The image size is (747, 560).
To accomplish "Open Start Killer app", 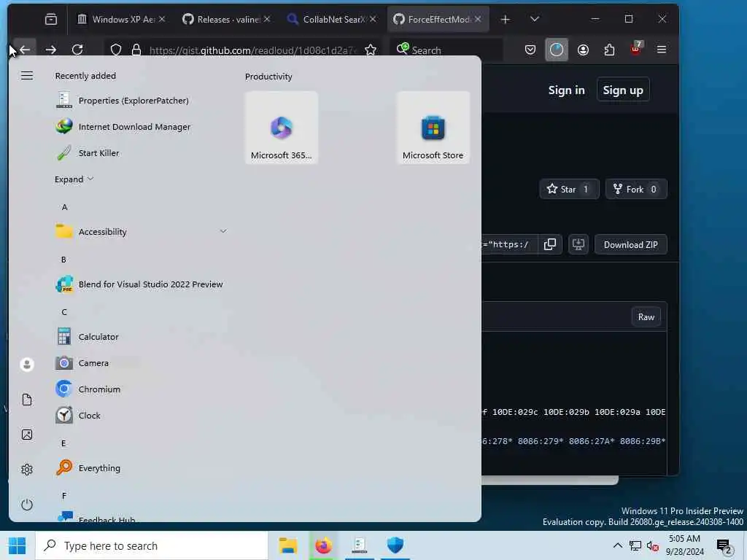I will pyautogui.click(x=88, y=153).
